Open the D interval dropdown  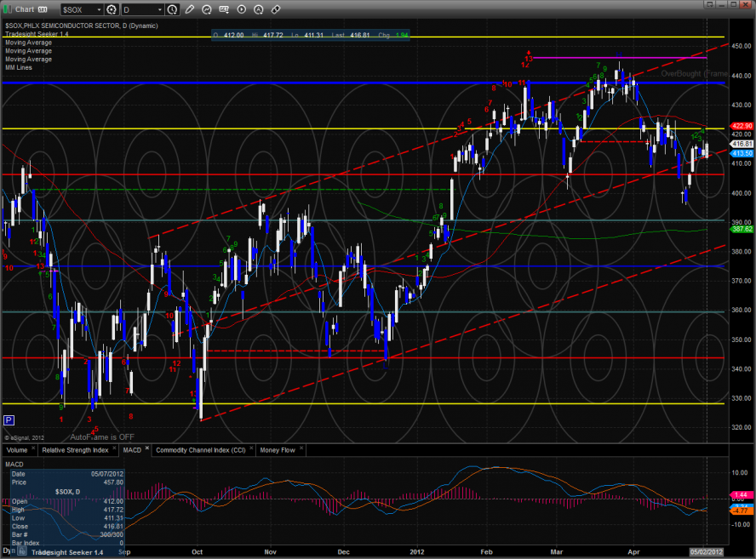(x=141, y=9)
